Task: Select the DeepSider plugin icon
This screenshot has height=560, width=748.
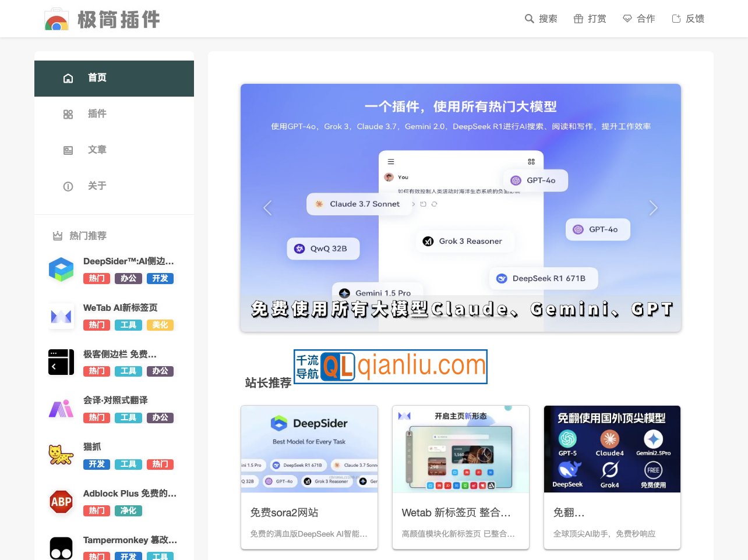Action: (x=61, y=270)
